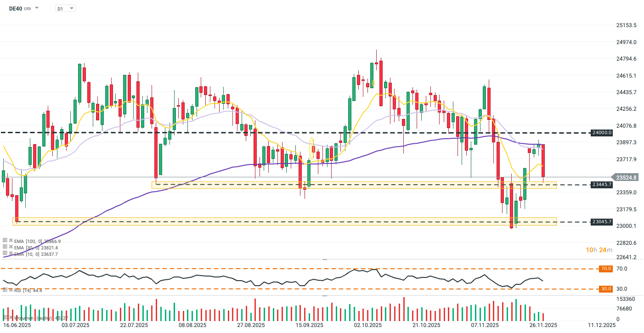The width and height of the screenshot is (644, 333).
Task: Remove the EMA 30 indicator
Action: pos(10,247)
